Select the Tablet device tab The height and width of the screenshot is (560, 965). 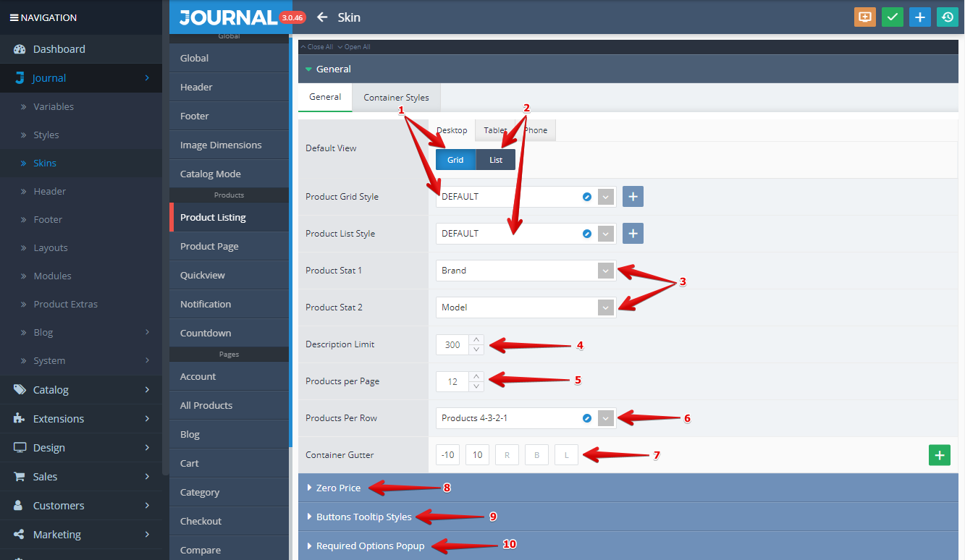pyautogui.click(x=496, y=130)
